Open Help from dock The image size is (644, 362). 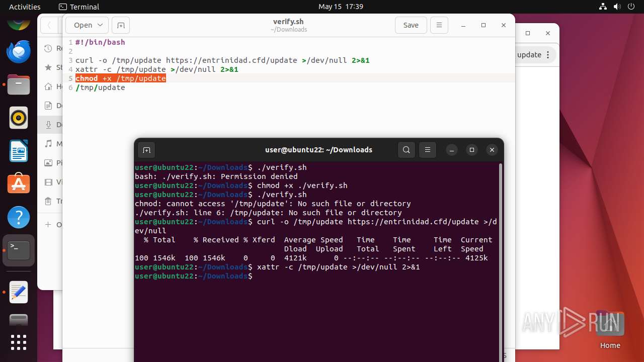(19, 217)
